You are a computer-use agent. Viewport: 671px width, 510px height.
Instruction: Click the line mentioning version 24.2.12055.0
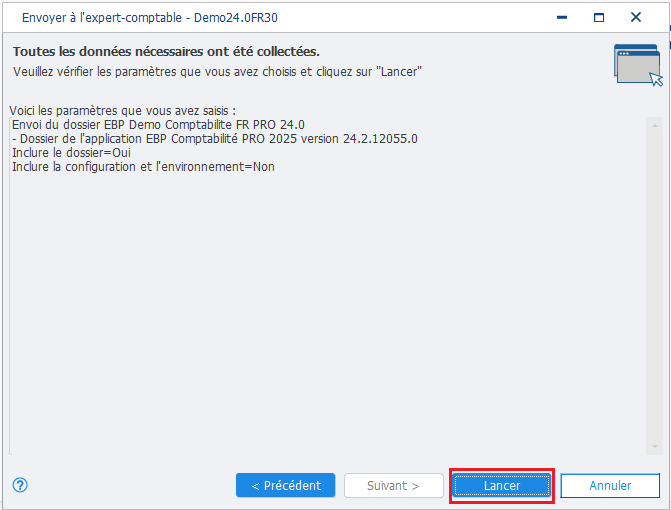(x=215, y=139)
